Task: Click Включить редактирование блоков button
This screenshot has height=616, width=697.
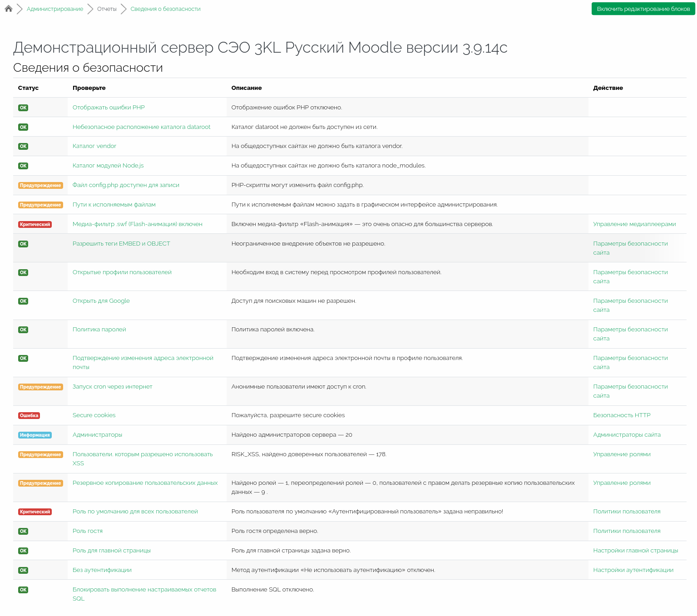Action: click(x=643, y=9)
